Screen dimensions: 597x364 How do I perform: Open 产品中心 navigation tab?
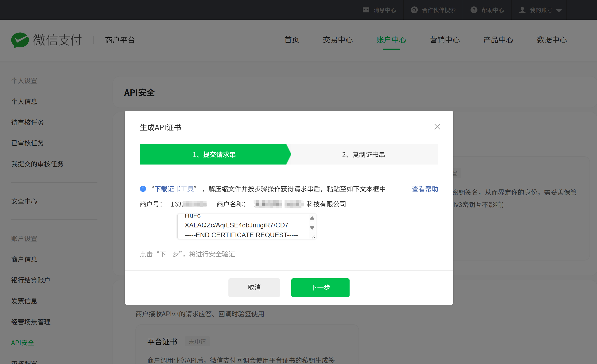click(498, 40)
